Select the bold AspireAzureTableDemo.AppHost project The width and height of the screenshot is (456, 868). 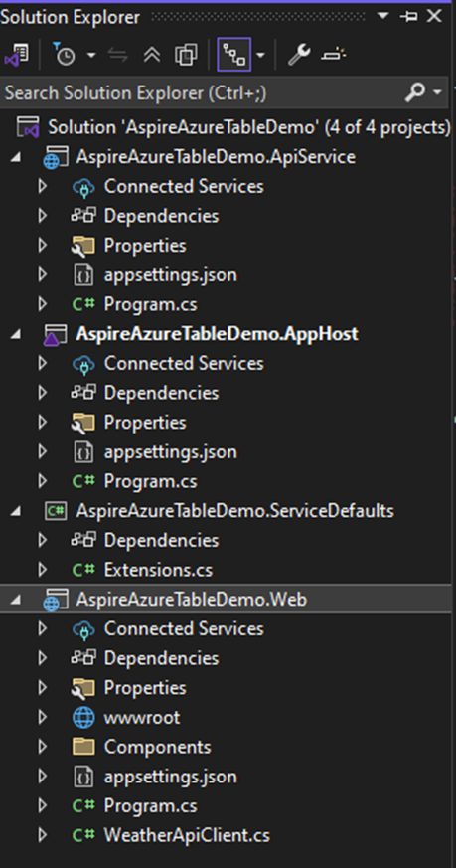[217, 334]
